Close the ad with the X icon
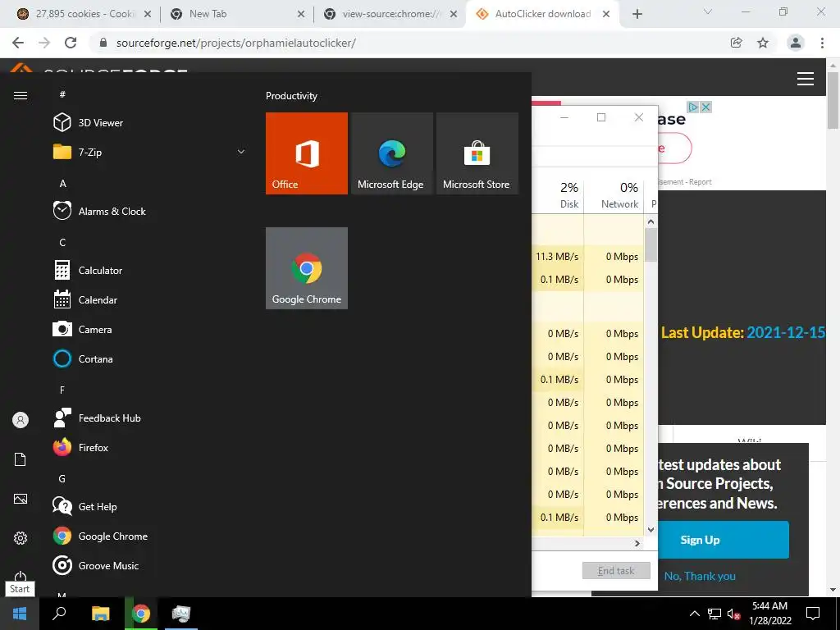The height and width of the screenshot is (630, 840). (x=706, y=107)
